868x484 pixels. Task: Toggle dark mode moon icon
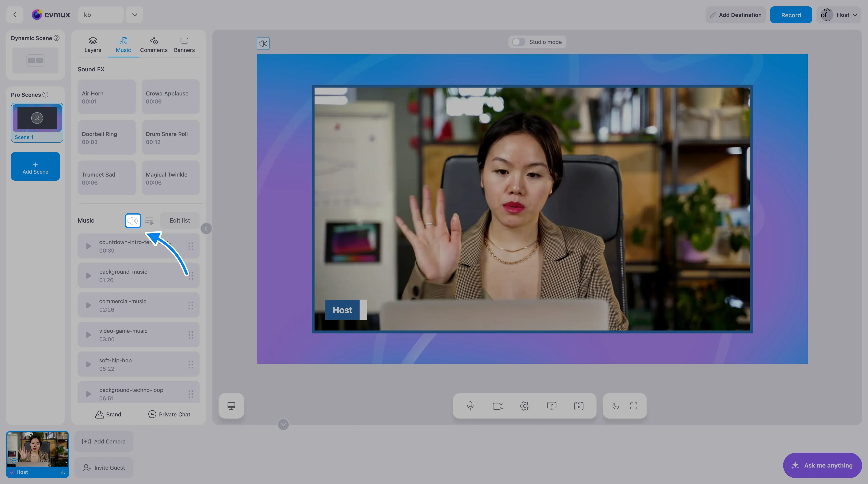[x=616, y=406]
